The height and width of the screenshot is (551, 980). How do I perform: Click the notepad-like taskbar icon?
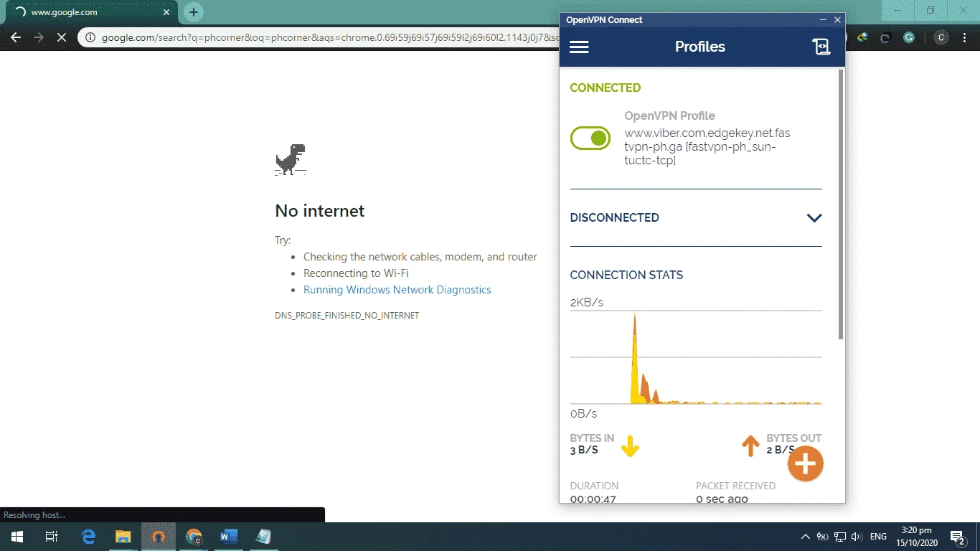coord(263,537)
